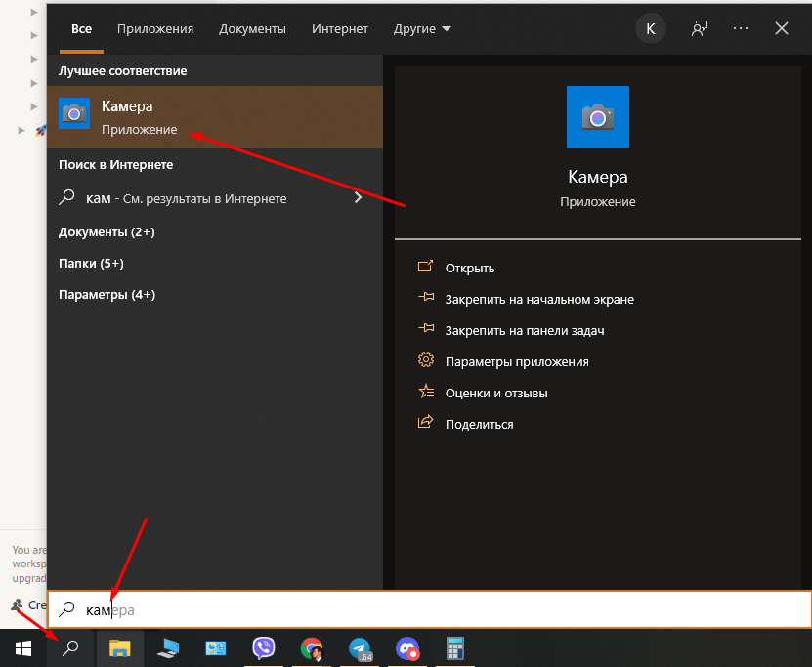Click the Windows Start button
812x667 pixels.
[23, 648]
